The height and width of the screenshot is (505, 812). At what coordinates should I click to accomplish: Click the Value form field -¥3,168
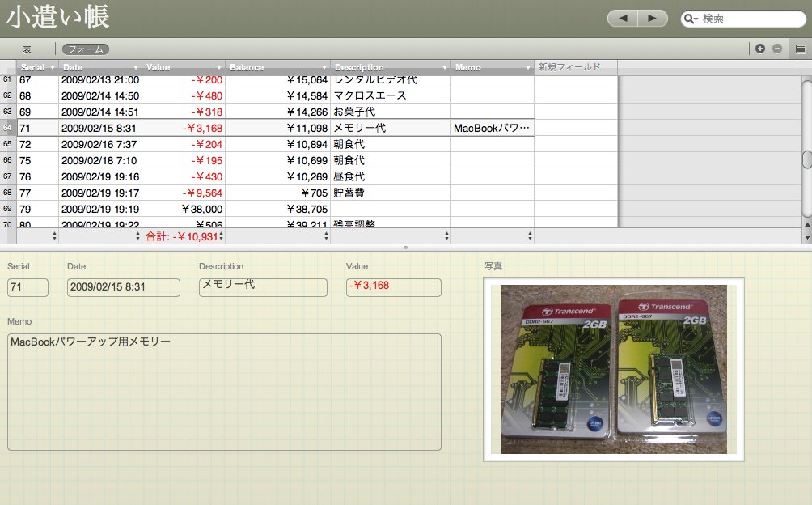[394, 287]
